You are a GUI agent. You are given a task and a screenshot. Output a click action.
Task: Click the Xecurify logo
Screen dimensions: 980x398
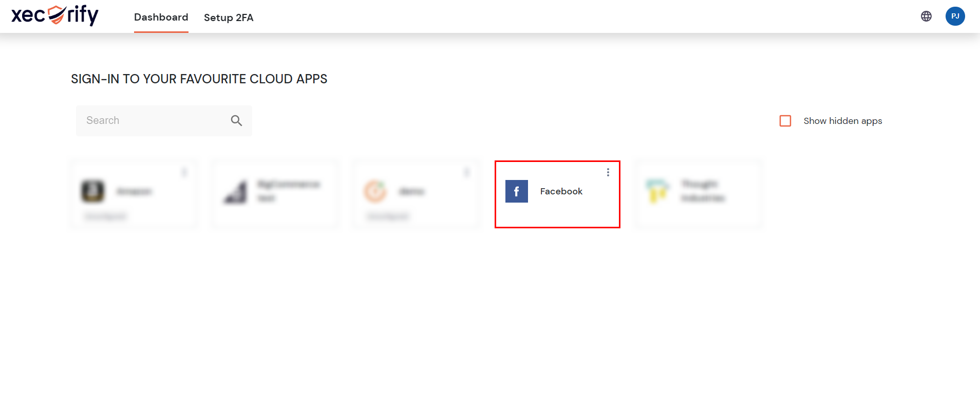tap(55, 15)
